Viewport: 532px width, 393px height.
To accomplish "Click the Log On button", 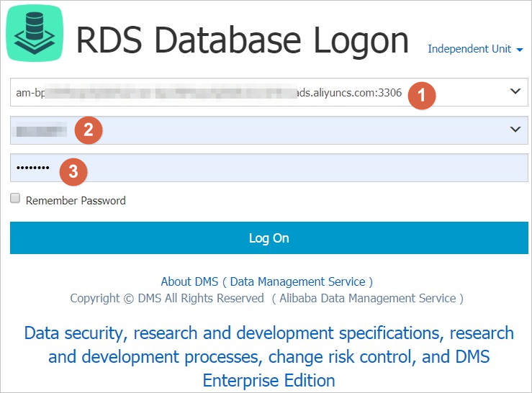I will [x=269, y=238].
